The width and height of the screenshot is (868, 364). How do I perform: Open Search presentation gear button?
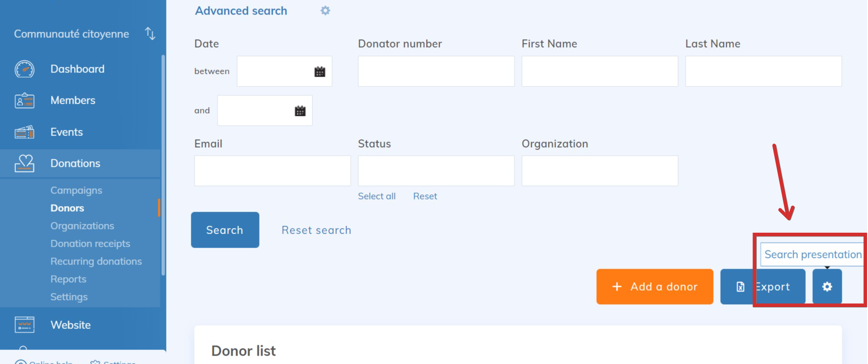pos(827,286)
